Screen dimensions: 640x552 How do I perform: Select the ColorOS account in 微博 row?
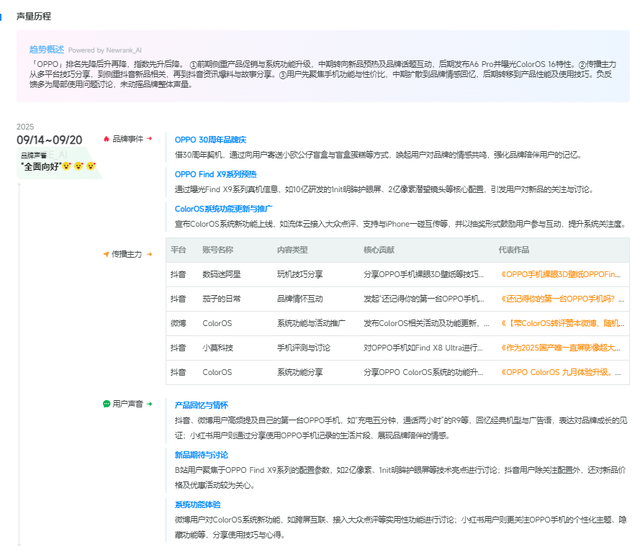(217, 323)
